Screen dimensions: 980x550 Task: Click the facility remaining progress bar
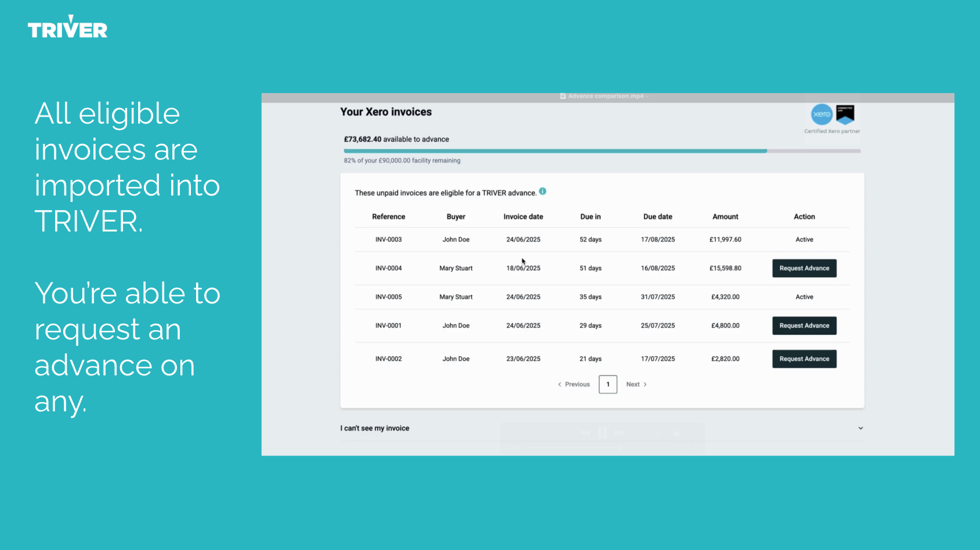click(x=602, y=151)
